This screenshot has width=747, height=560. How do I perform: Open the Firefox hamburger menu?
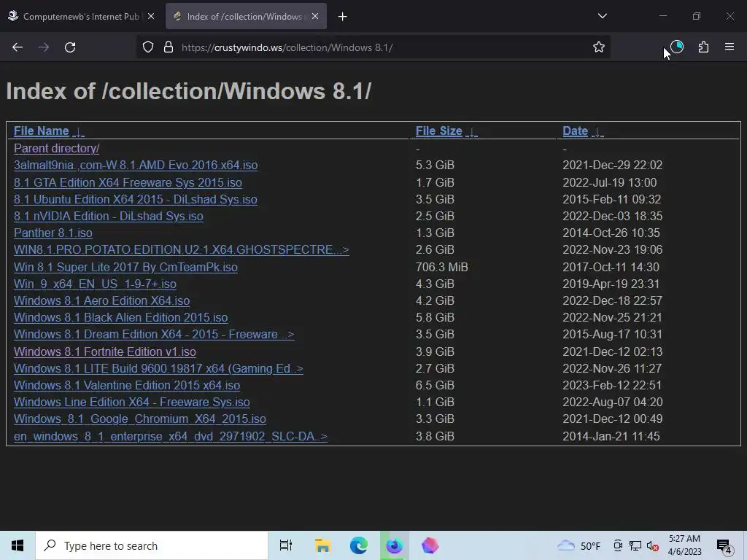(x=729, y=47)
